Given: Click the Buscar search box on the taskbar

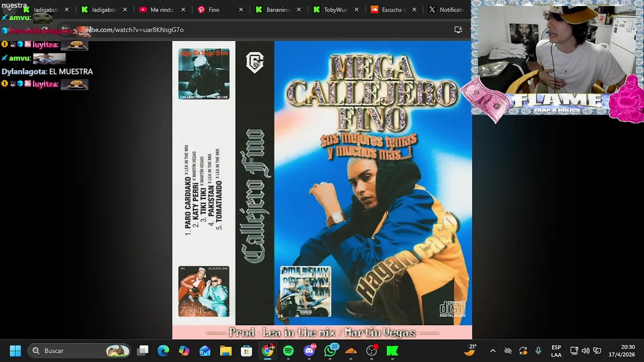Looking at the screenshot, I should coord(79,350).
